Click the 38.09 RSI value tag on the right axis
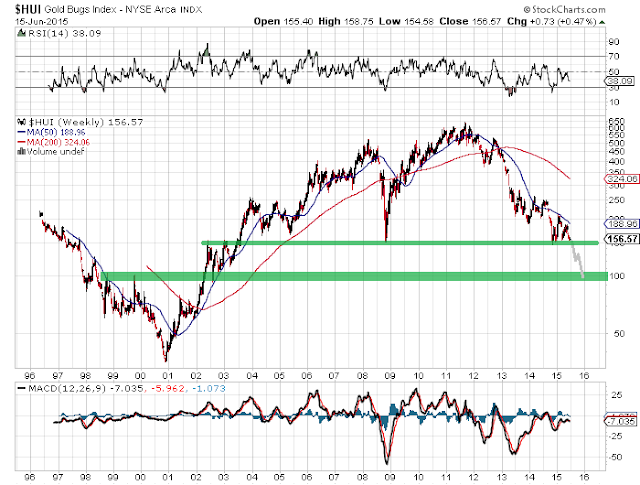The image size is (640, 485). click(620, 81)
